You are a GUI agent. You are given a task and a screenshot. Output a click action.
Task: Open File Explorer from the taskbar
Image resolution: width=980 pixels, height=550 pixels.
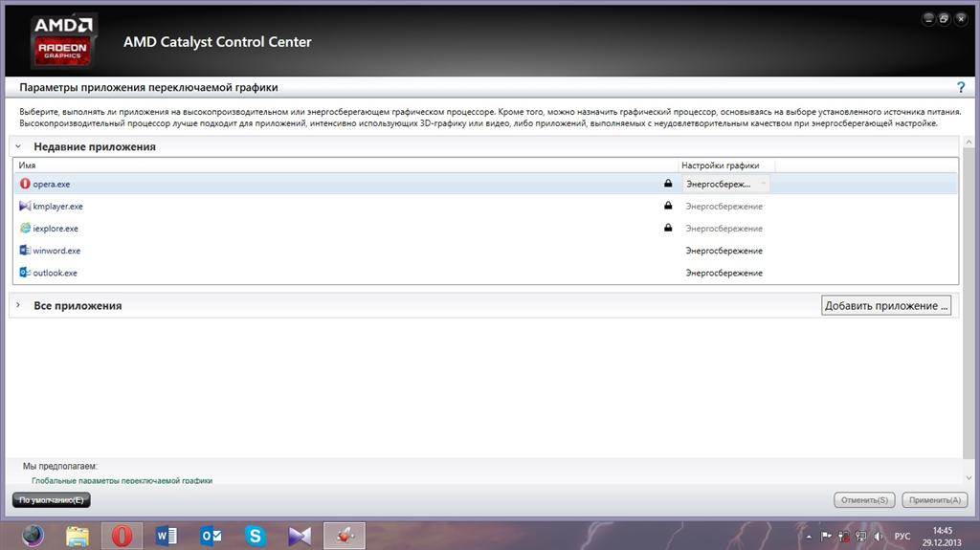(x=78, y=537)
